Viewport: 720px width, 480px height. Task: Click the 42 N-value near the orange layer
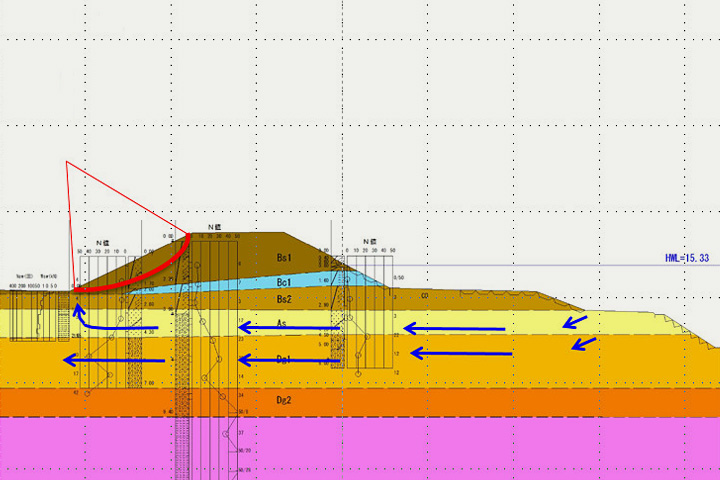point(76,393)
